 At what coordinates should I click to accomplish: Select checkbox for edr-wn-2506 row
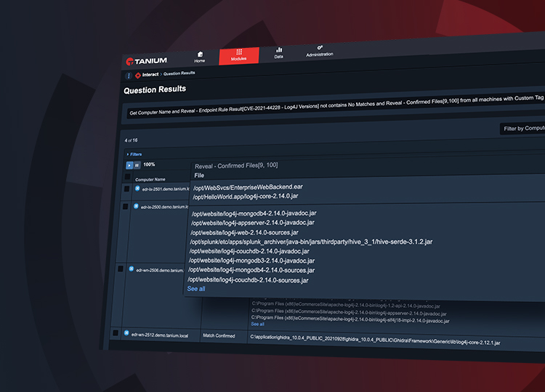tap(121, 269)
